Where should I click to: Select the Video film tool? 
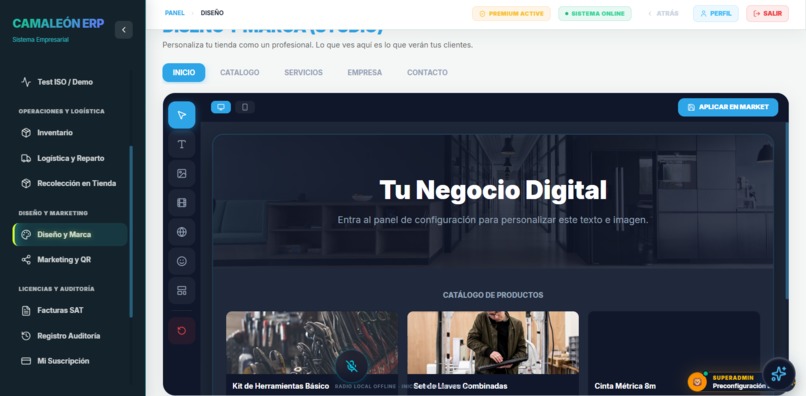coord(181,203)
